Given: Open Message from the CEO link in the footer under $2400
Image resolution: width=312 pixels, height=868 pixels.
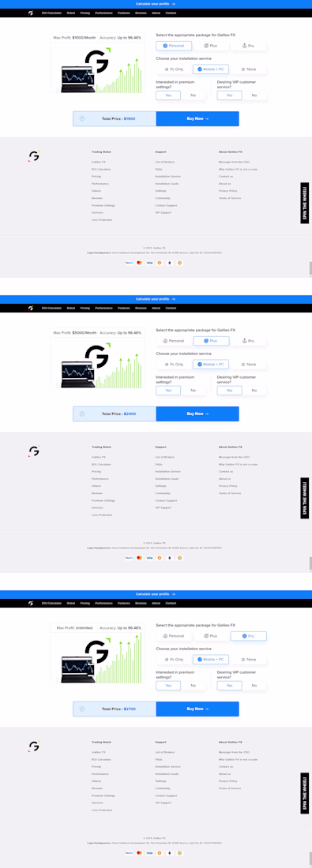Looking at the screenshot, I should 235,457.
